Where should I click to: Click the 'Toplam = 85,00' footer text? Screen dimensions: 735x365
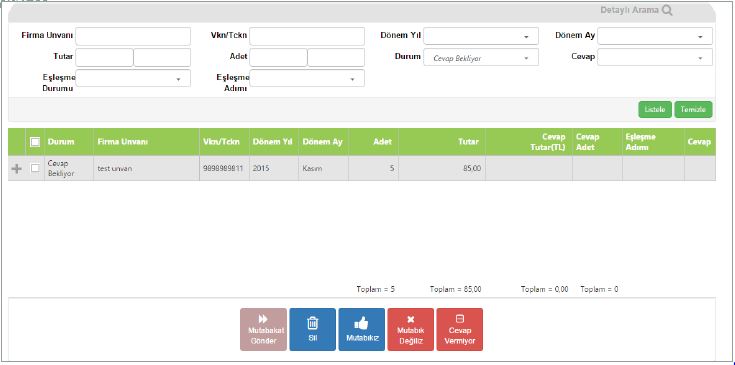[455, 290]
